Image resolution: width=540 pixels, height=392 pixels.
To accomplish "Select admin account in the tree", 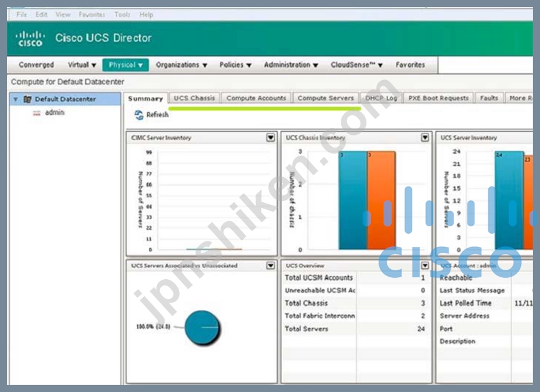I will point(54,113).
